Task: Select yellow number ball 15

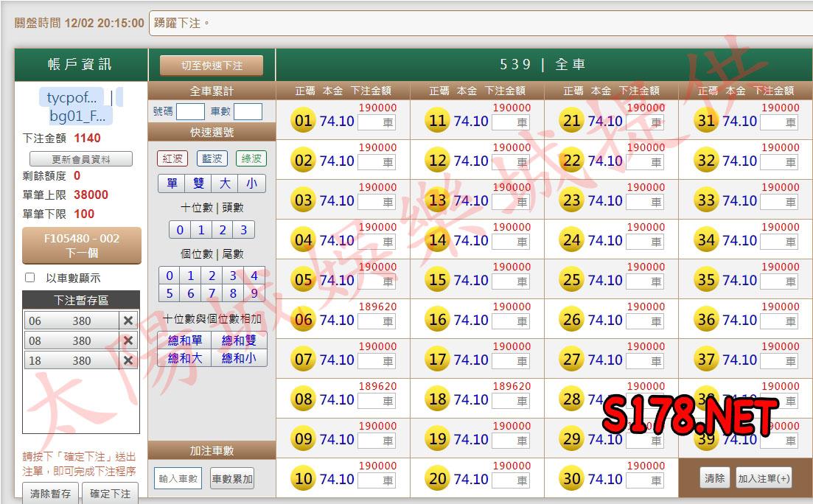Action: (x=438, y=280)
